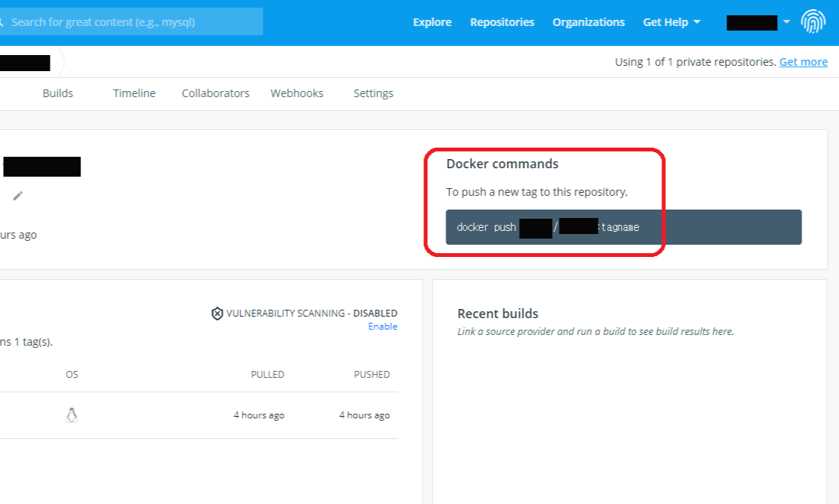Click 'Using 1 of 1 private repositories' text
Image resolution: width=839 pixels, height=504 pixels.
coord(696,62)
